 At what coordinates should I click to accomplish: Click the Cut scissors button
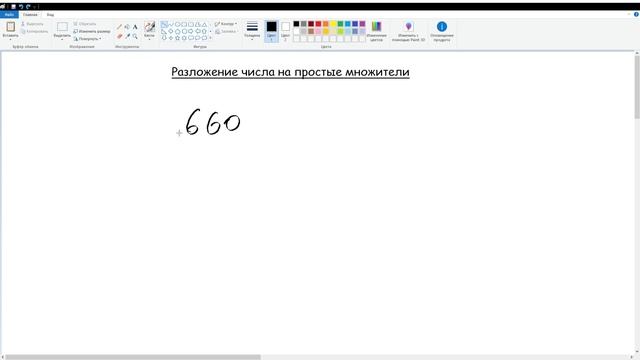point(32,24)
